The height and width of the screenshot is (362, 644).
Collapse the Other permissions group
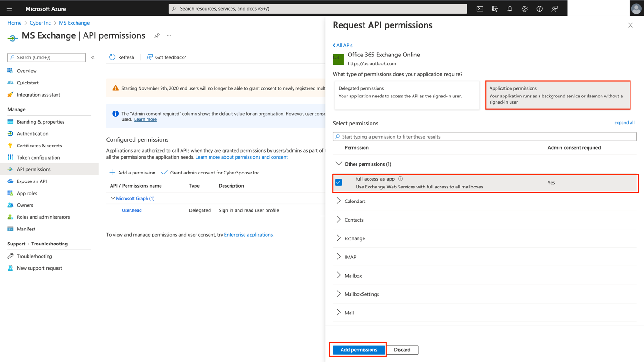pos(339,164)
